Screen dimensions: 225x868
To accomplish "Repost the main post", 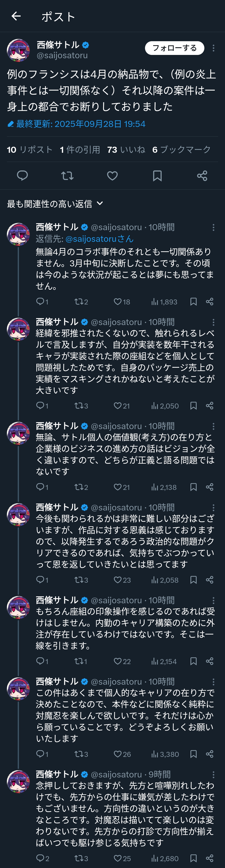I will pos(67,176).
